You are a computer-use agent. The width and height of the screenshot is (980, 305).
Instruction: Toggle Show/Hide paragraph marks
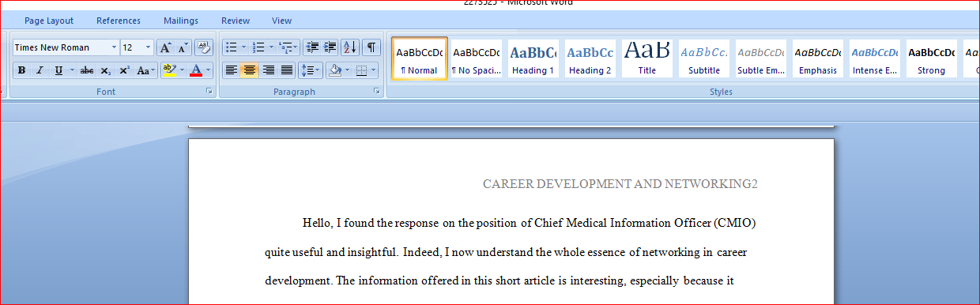coord(371,47)
